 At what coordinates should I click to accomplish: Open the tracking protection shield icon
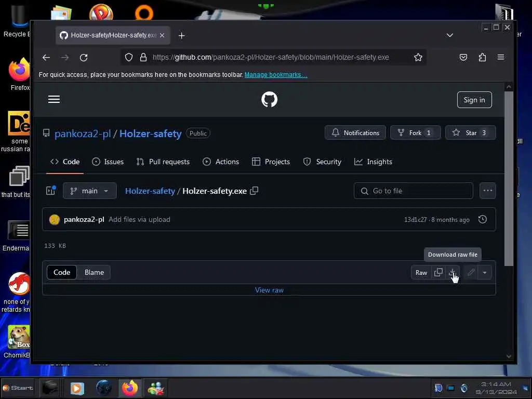pos(129,57)
